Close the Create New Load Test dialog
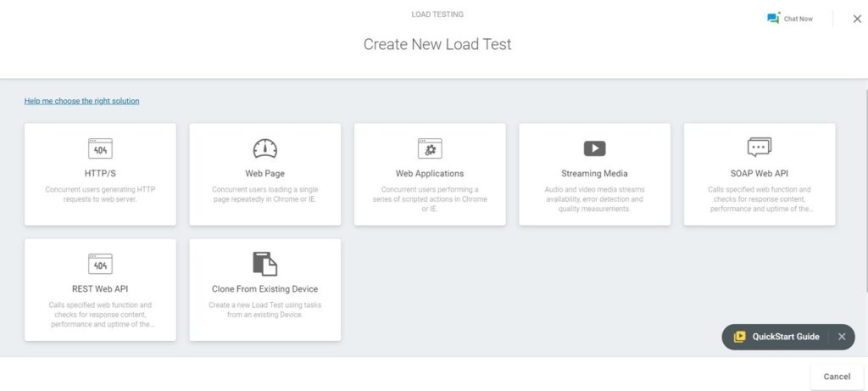This screenshot has width=868, height=391. point(857,19)
